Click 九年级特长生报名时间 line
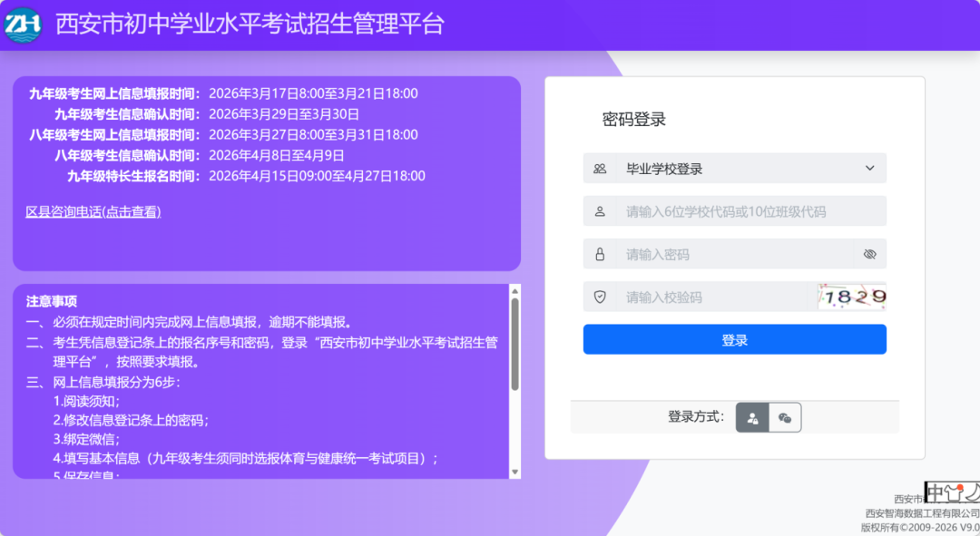Viewport: 980px width, 536px height. click(x=246, y=176)
